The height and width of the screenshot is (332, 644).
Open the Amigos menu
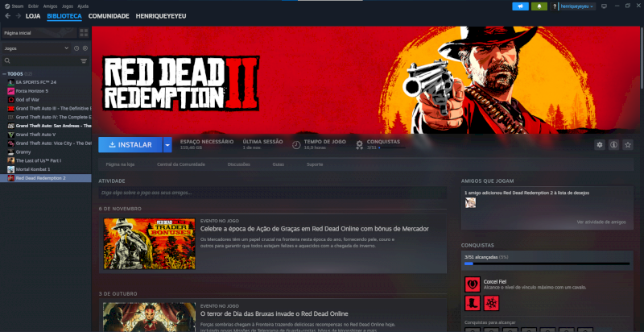point(50,6)
